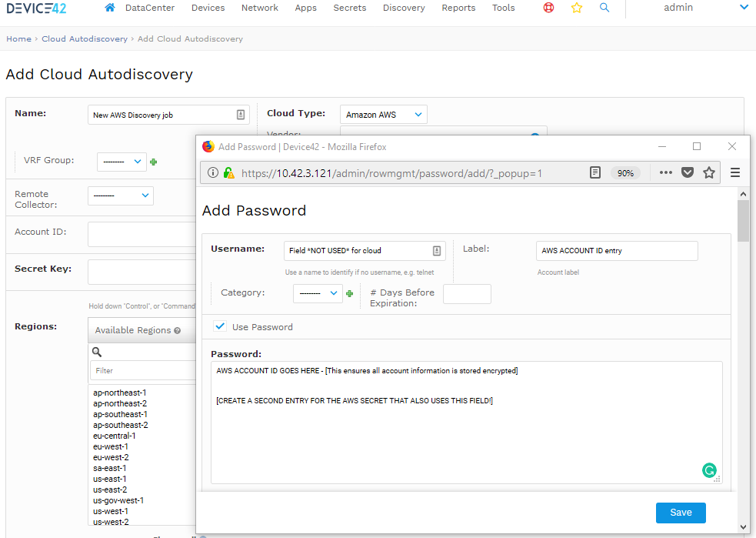Click the Grammarly icon in the Password field

coord(708,469)
